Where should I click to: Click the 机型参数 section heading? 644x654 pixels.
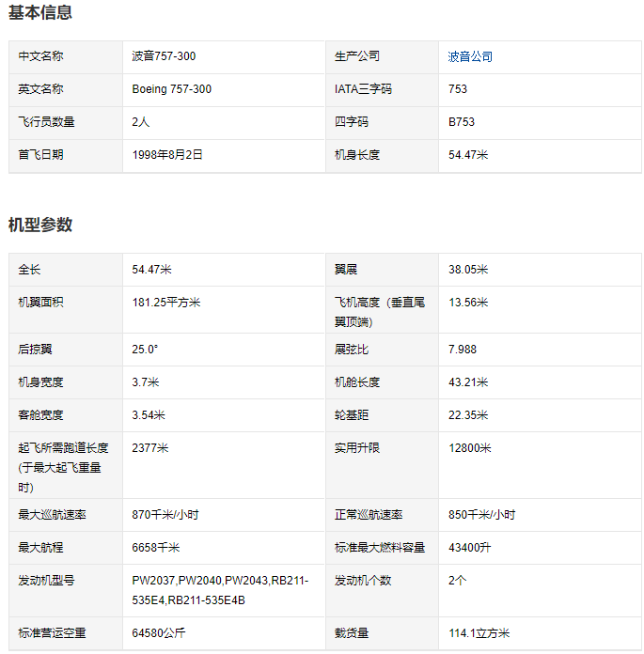click(x=40, y=225)
